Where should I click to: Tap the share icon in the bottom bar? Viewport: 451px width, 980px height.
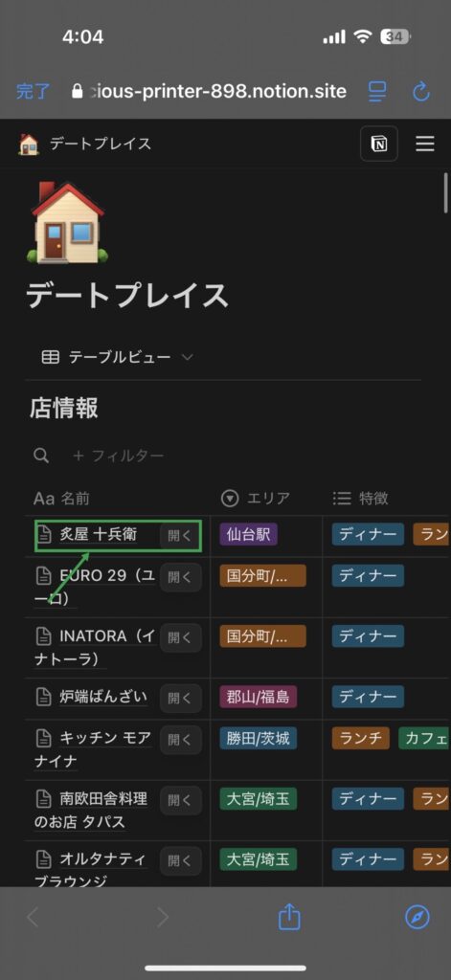(x=289, y=917)
